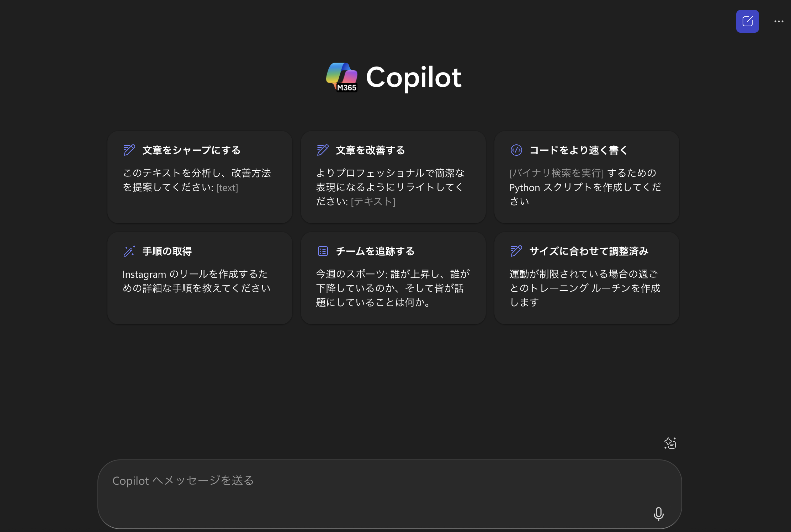
Task: Click magic wand icon on 手順の取得 card
Action: (129, 251)
